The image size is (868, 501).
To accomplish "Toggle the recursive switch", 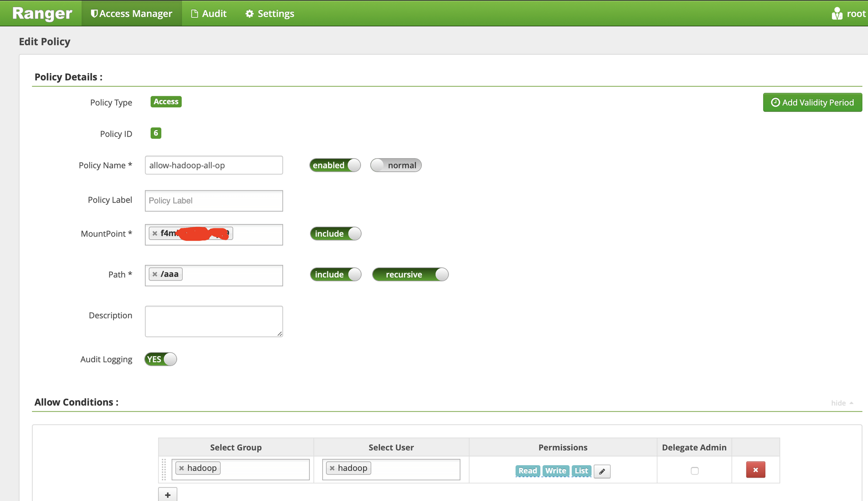I will pyautogui.click(x=410, y=274).
